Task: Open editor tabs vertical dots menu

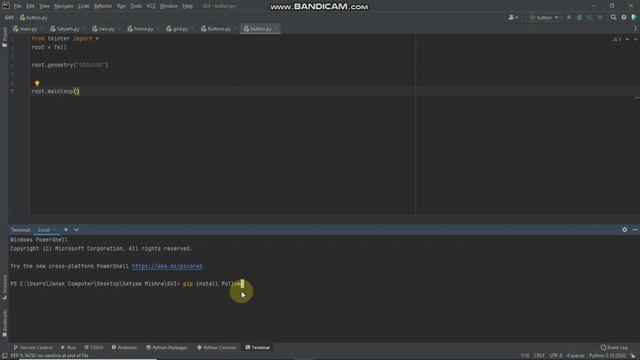Action: tap(636, 29)
